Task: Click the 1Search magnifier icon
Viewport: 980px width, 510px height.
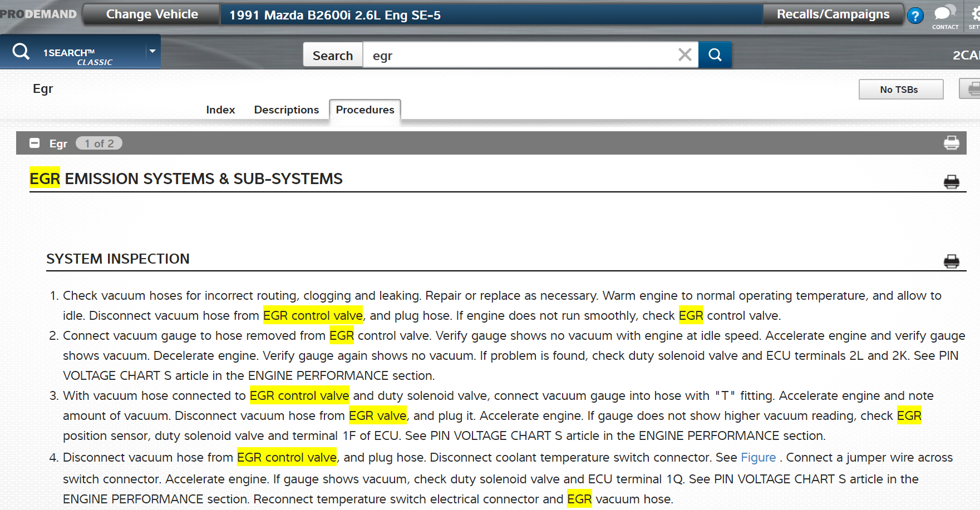Action: [x=21, y=52]
